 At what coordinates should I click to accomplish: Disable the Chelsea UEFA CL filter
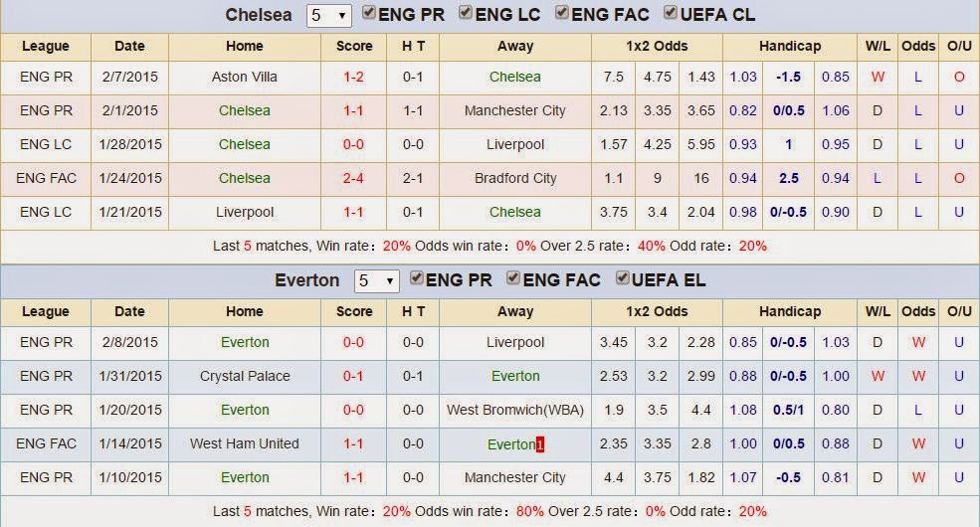[671, 13]
